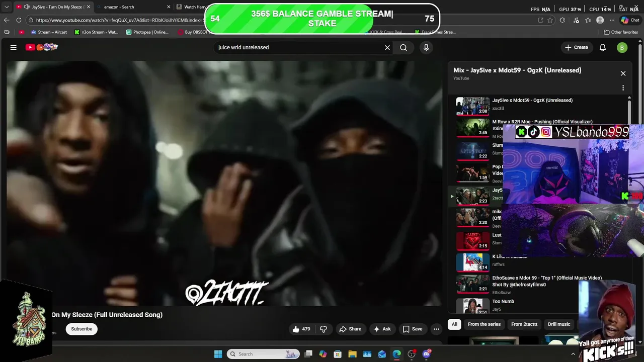Open the Photopea Online bookmark

click(147, 32)
